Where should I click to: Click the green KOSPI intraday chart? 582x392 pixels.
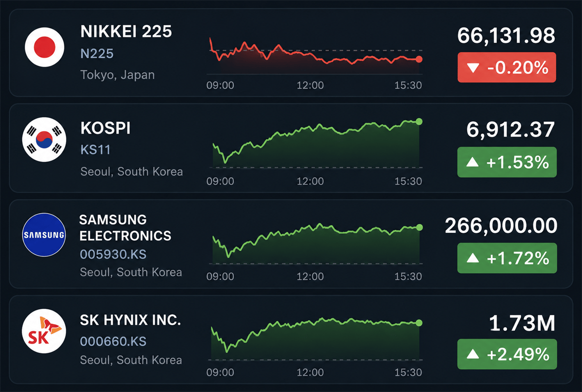point(315,143)
